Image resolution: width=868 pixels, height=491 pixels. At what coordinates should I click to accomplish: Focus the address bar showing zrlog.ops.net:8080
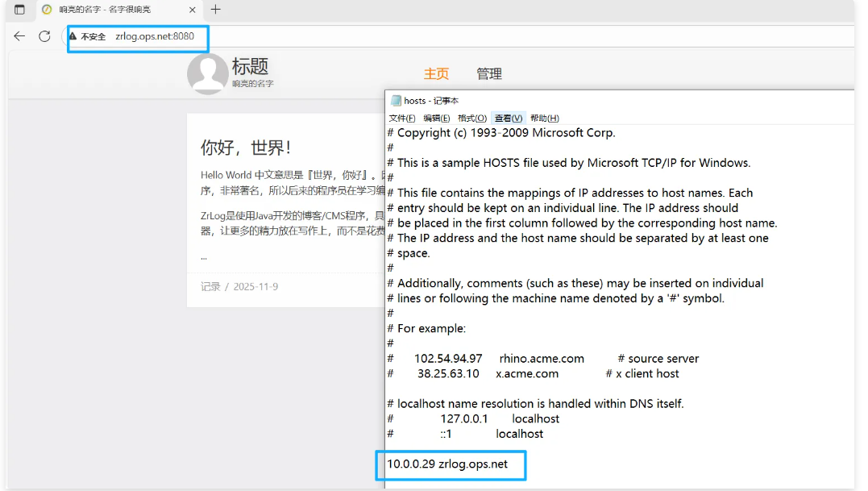tap(155, 36)
